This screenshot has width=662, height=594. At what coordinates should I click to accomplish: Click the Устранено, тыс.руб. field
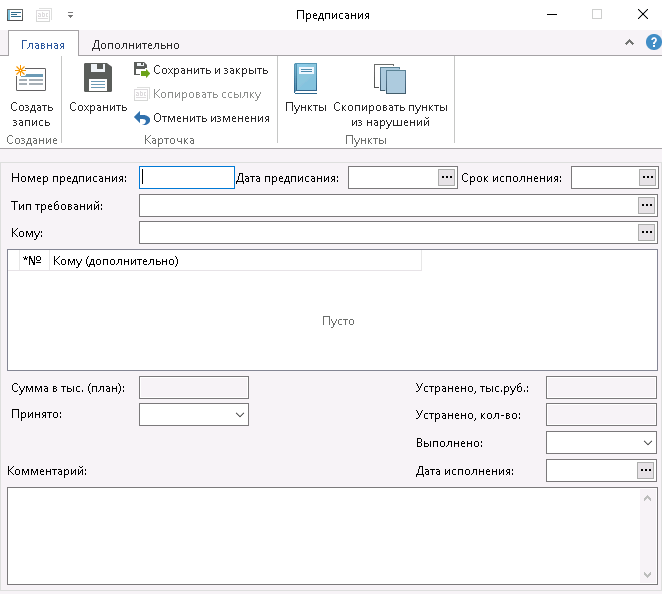pyautogui.click(x=601, y=388)
